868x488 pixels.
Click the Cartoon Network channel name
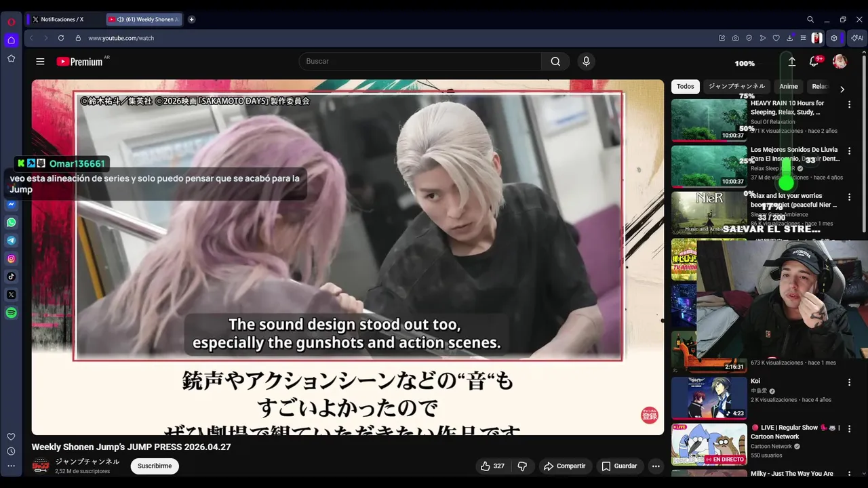point(771,447)
